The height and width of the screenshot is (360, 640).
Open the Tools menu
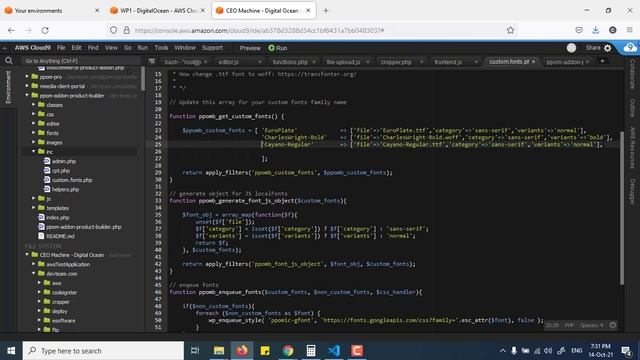click(161, 48)
